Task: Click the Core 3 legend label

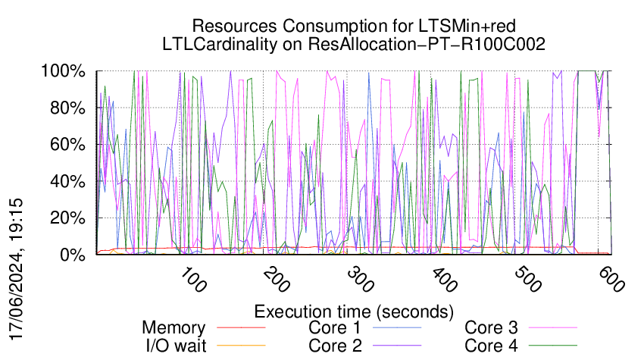Action: tap(491, 328)
